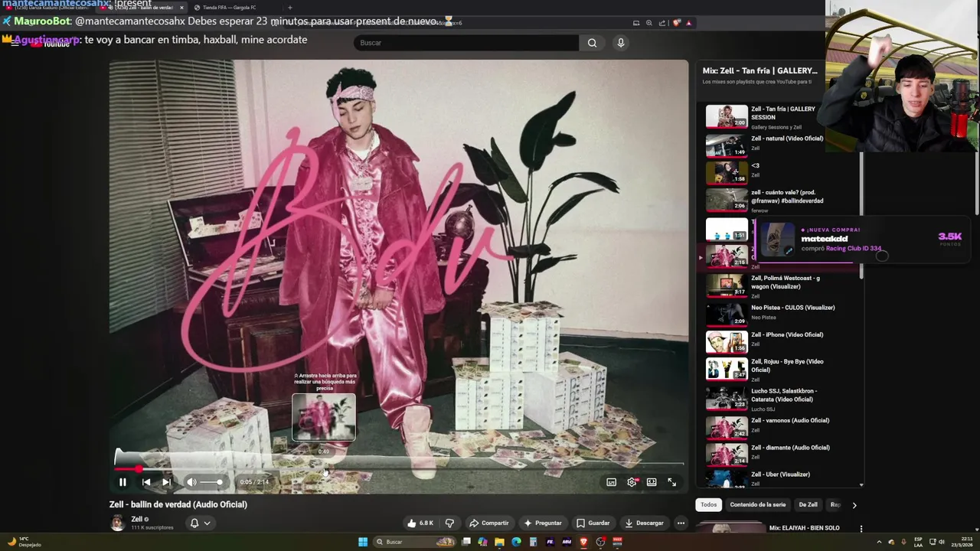Like the video with 6.8 K

tap(420, 523)
